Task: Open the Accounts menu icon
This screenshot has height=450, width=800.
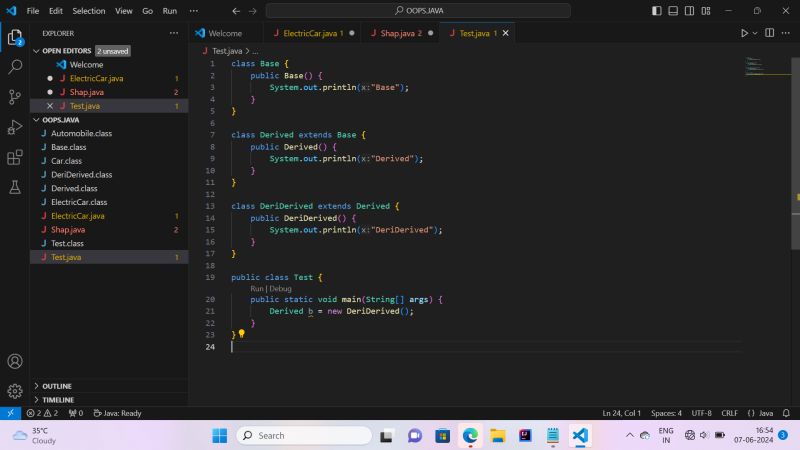Action: (15, 361)
